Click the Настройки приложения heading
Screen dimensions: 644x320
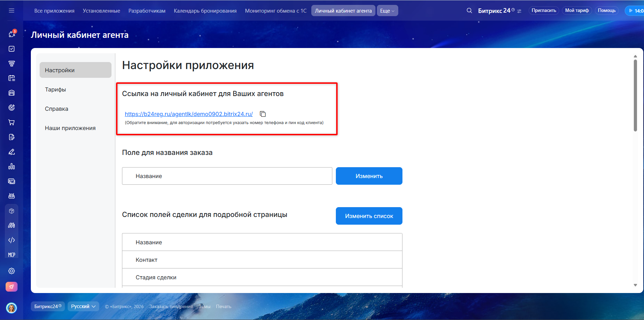(188, 65)
